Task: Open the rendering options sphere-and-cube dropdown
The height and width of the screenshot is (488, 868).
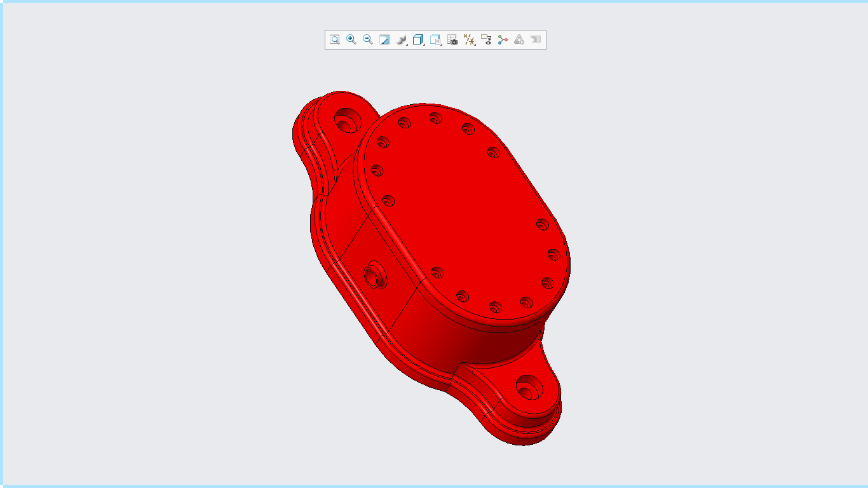Action: 401,40
